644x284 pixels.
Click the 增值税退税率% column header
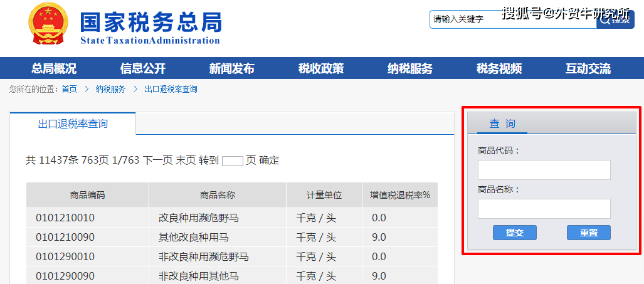(400, 195)
